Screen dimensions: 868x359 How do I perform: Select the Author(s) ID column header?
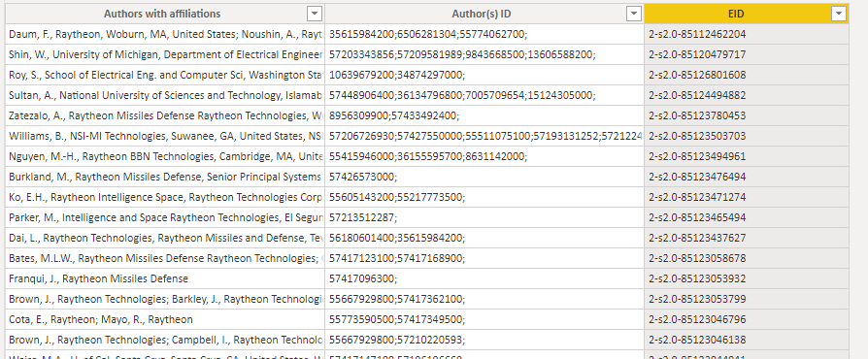point(484,14)
